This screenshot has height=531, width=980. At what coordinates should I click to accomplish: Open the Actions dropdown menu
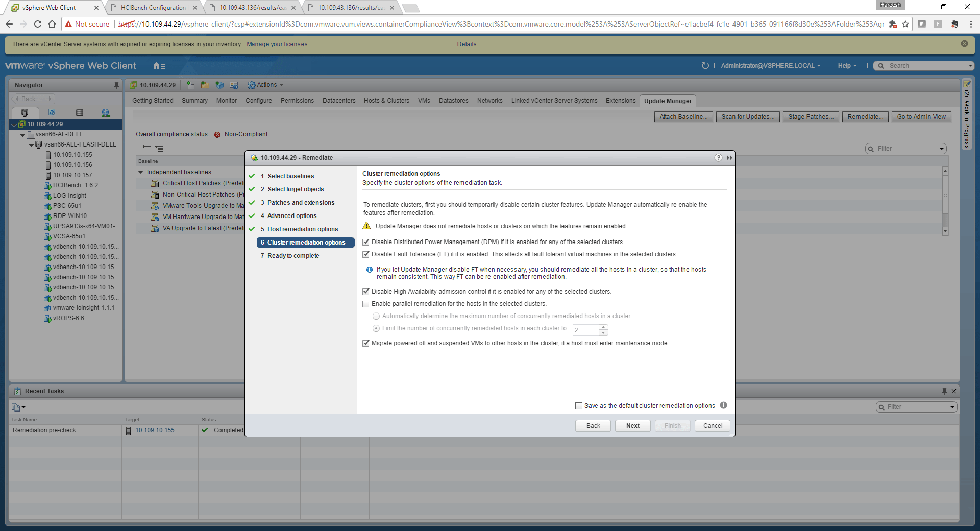pyautogui.click(x=266, y=85)
